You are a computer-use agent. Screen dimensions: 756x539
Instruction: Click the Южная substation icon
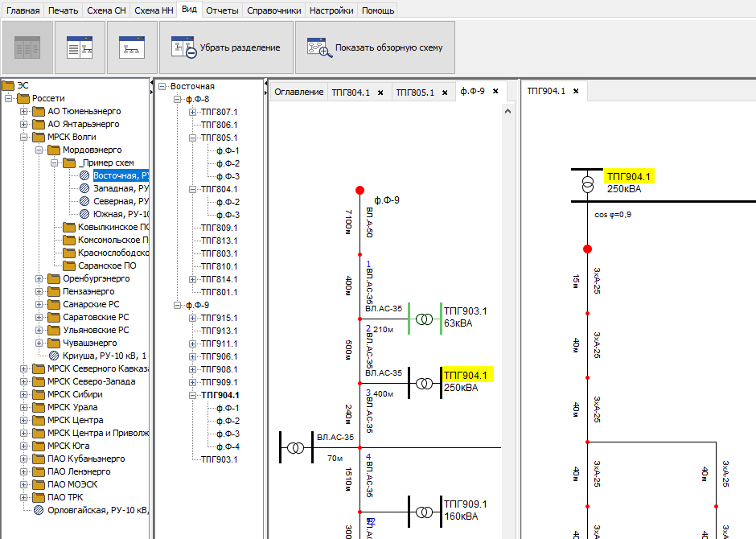(x=84, y=214)
